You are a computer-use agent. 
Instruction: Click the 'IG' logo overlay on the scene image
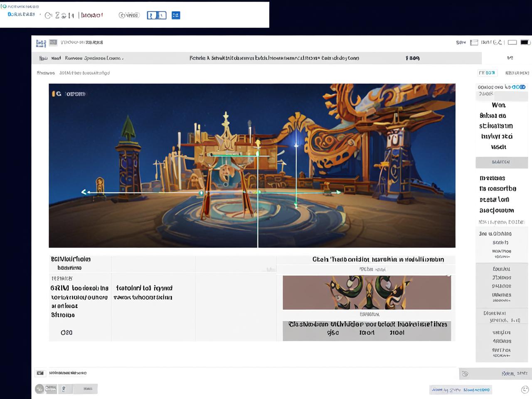(57, 94)
